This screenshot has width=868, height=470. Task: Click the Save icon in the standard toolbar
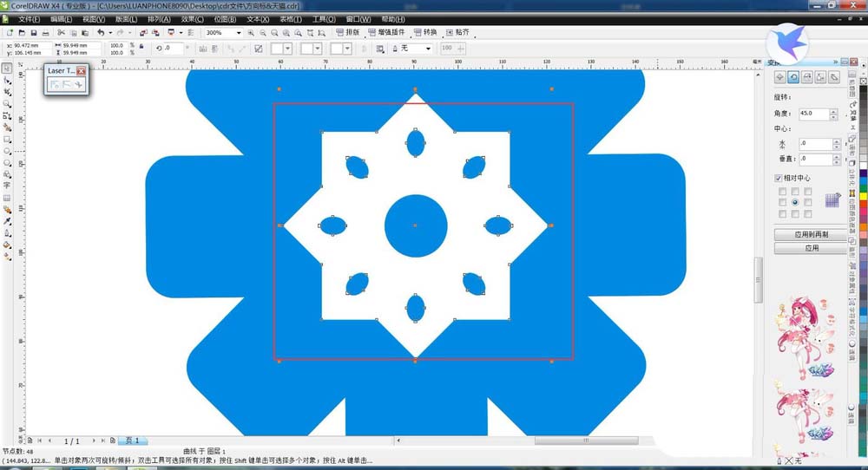click(x=33, y=33)
